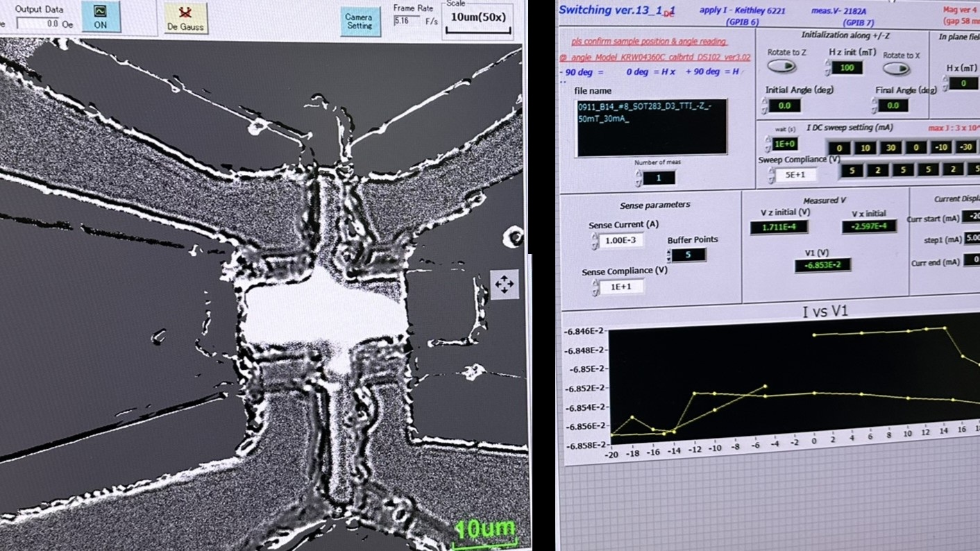
Task: Click the Final Angle value field
Action: pos(893,105)
